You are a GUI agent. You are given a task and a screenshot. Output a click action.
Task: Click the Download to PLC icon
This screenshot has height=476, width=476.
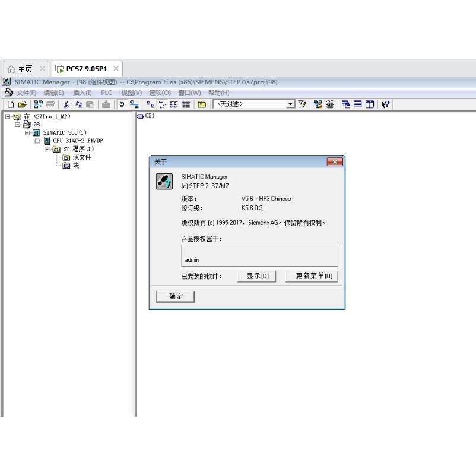pos(106,104)
